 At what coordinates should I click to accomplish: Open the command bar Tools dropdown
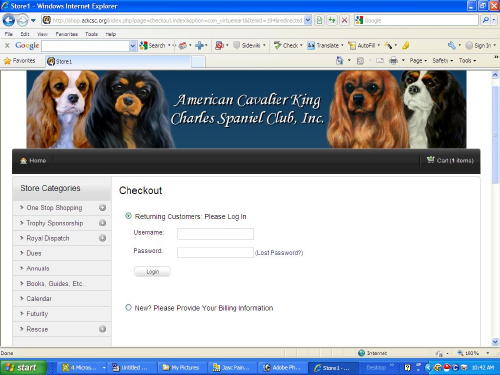(x=467, y=61)
